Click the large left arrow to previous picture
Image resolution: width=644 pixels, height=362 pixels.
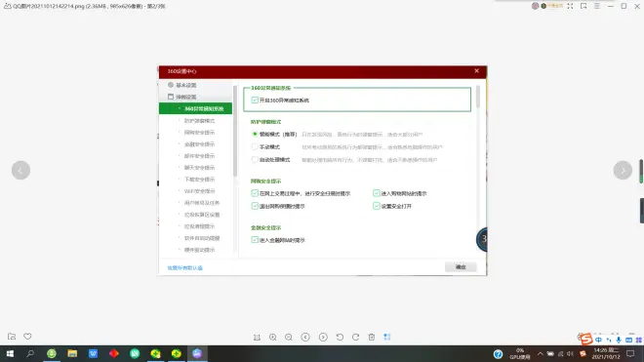coord(20,170)
